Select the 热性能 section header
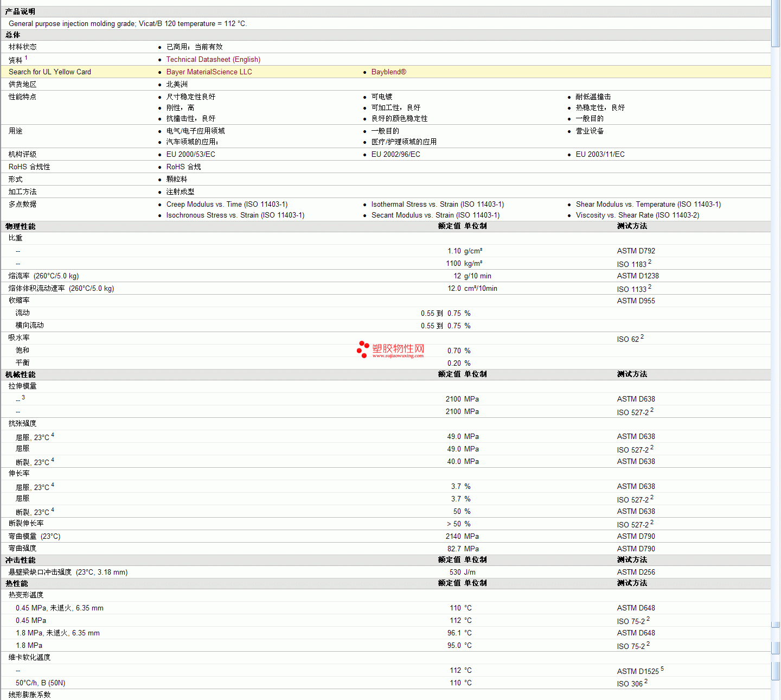This screenshot has width=781, height=700. point(17,583)
